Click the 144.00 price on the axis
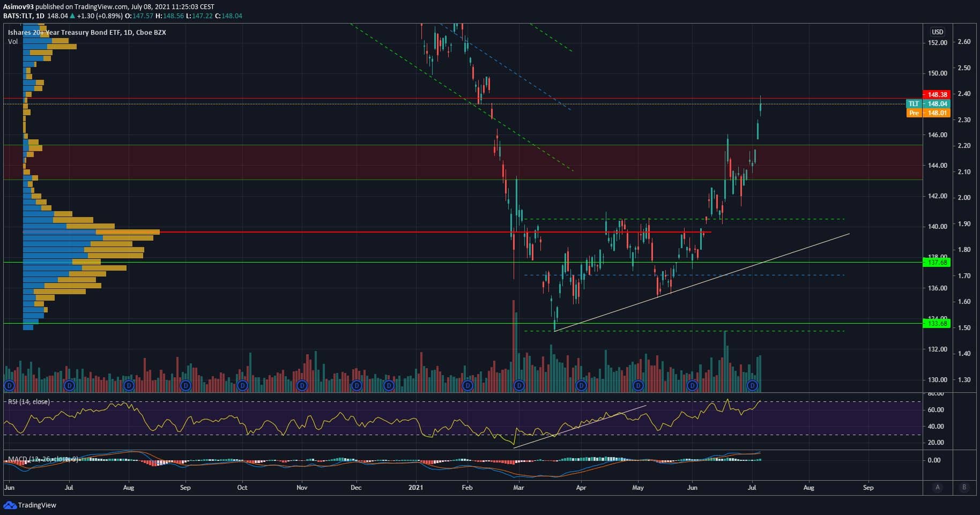This screenshot has width=980, height=515. click(x=938, y=166)
